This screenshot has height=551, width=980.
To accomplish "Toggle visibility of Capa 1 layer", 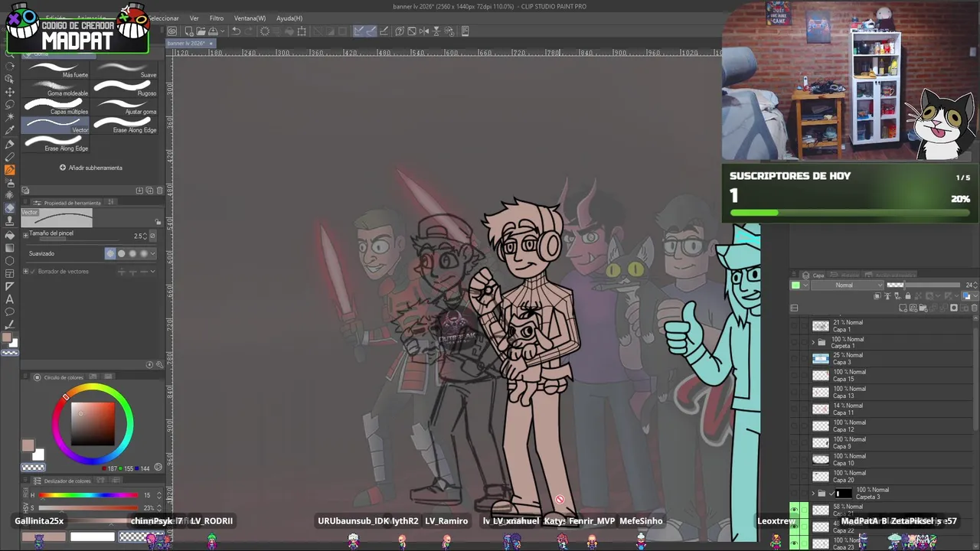I will 795,326.
